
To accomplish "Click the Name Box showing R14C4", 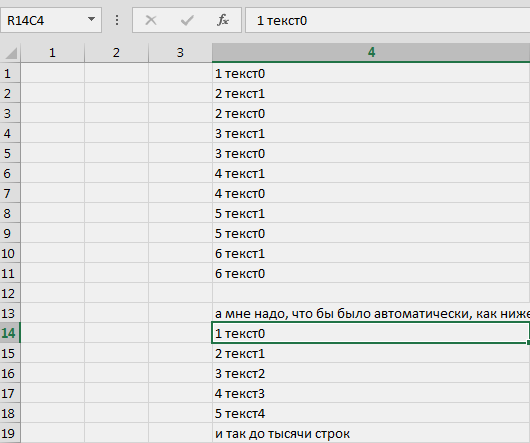I will click(x=51, y=20).
